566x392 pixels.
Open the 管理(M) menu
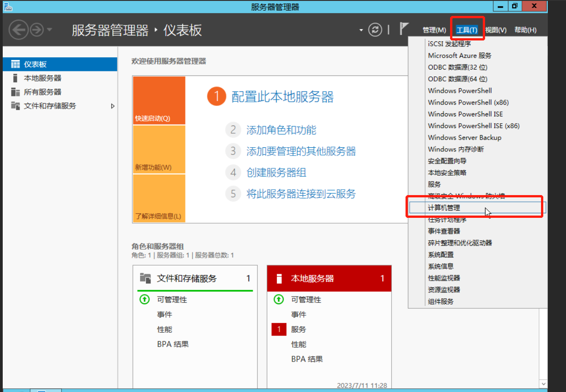pos(434,30)
